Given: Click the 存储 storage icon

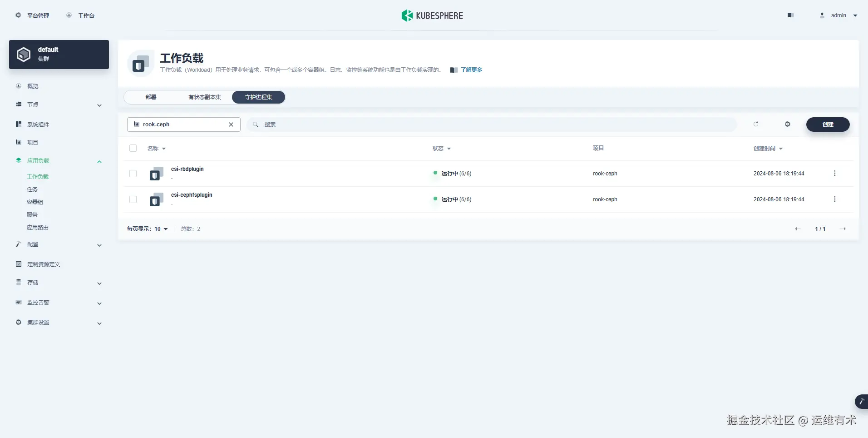Looking at the screenshot, I should (x=19, y=282).
